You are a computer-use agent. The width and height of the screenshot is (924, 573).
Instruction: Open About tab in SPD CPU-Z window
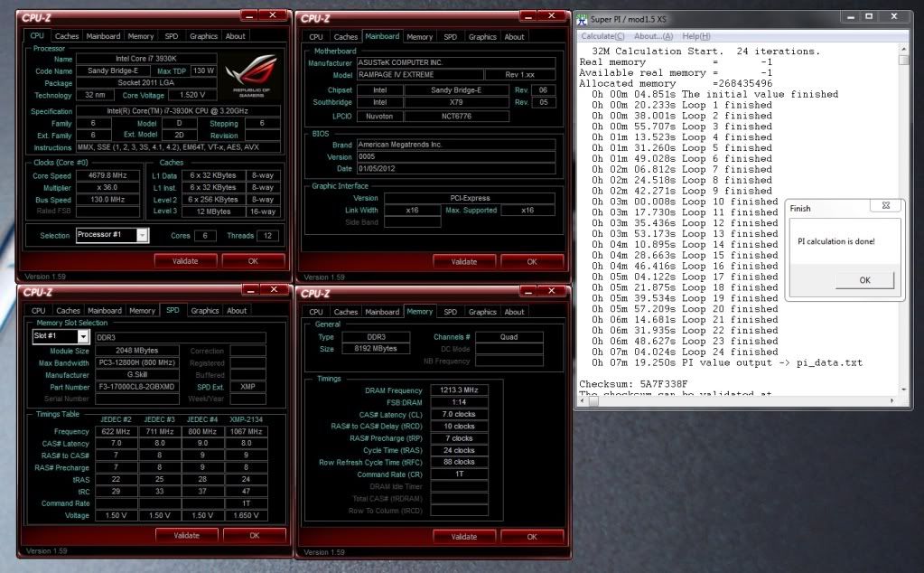pyautogui.click(x=237, y=311)
